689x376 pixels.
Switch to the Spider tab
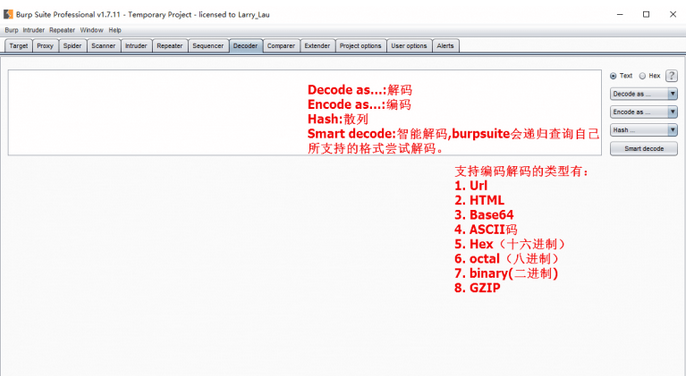pyautogui.click(x=72, y=46)
